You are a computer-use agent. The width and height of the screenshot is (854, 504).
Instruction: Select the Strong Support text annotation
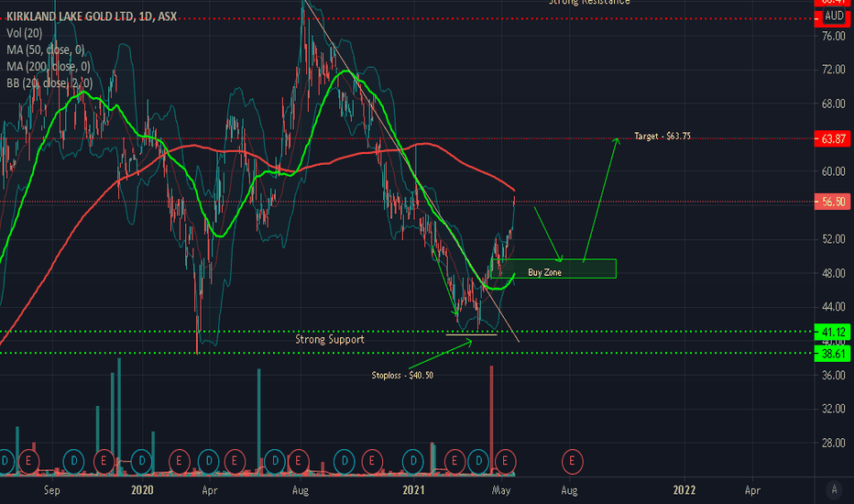pos(330,339)
